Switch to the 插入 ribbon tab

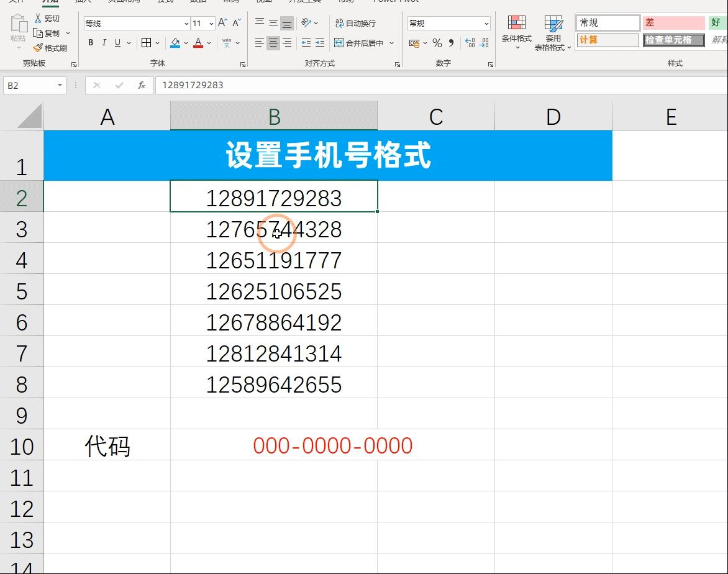point(84,1)
